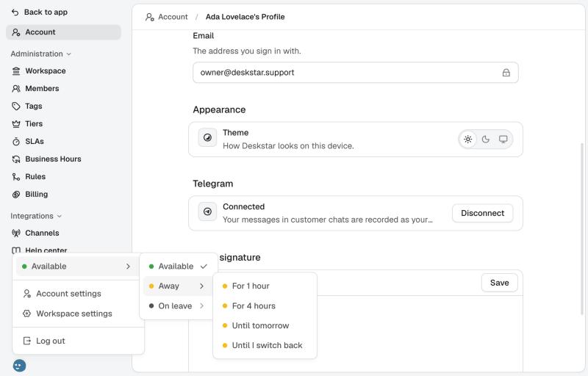The width and height of the screenshot is (588, 376).
Task: Open Account settings from the user menu
Action: (78, 294)
